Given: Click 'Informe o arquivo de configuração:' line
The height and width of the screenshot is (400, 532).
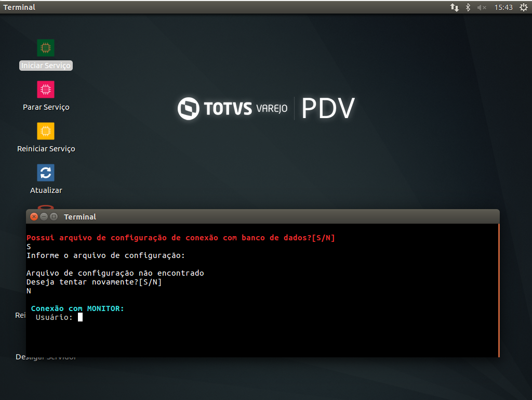Looking at the screenshot, I should pos(105,255).
